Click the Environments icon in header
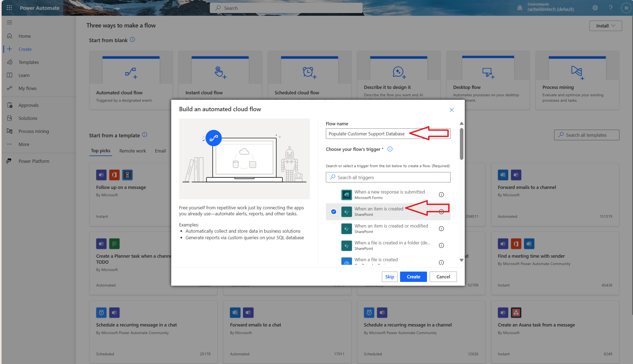Image resolution: width=633 pixels, height=364 pixels. pos(520,8)
